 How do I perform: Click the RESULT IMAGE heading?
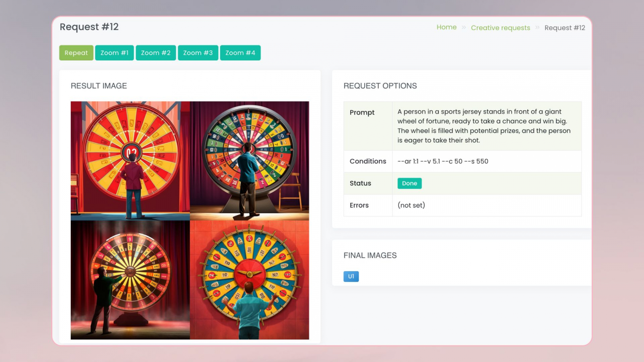pos(99,86)
